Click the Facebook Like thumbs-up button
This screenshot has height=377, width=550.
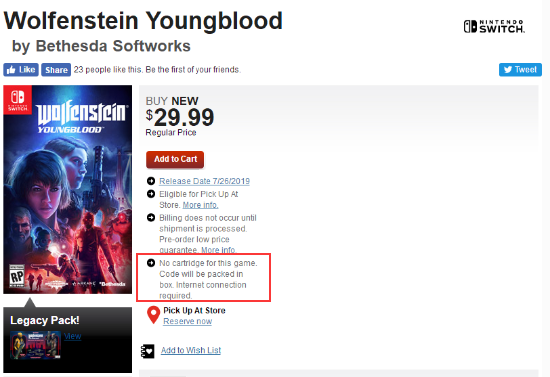tap(21, 70)
